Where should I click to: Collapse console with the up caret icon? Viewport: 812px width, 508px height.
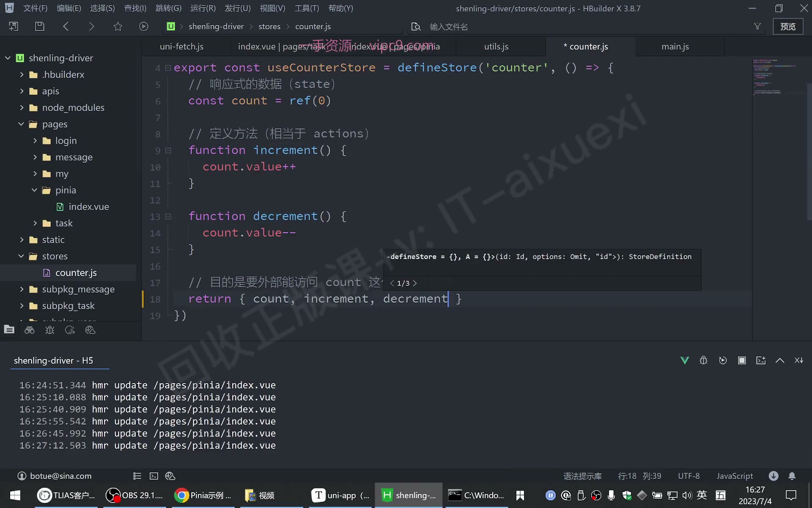pos(780,360)
